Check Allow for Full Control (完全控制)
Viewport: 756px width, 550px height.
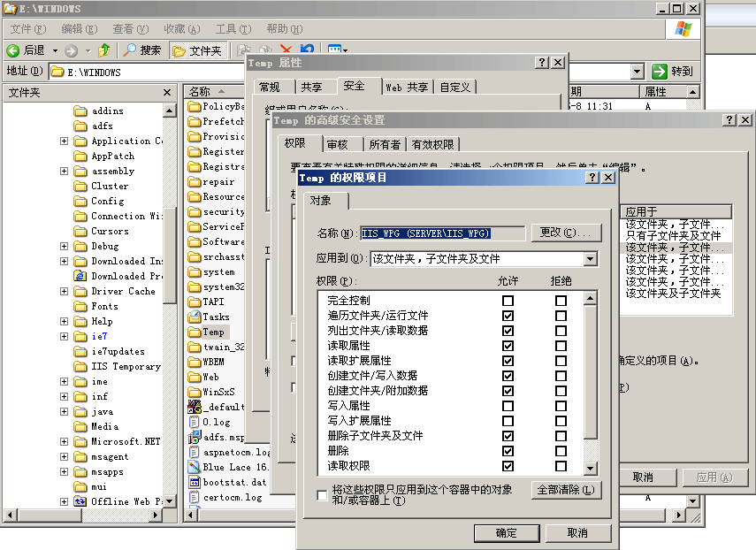[508, 301]
